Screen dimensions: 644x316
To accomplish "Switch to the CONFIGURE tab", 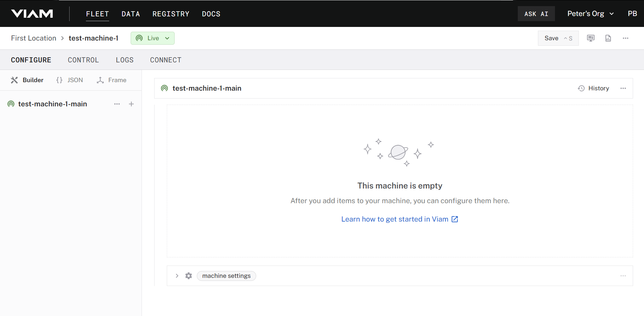I will [31, 60].
